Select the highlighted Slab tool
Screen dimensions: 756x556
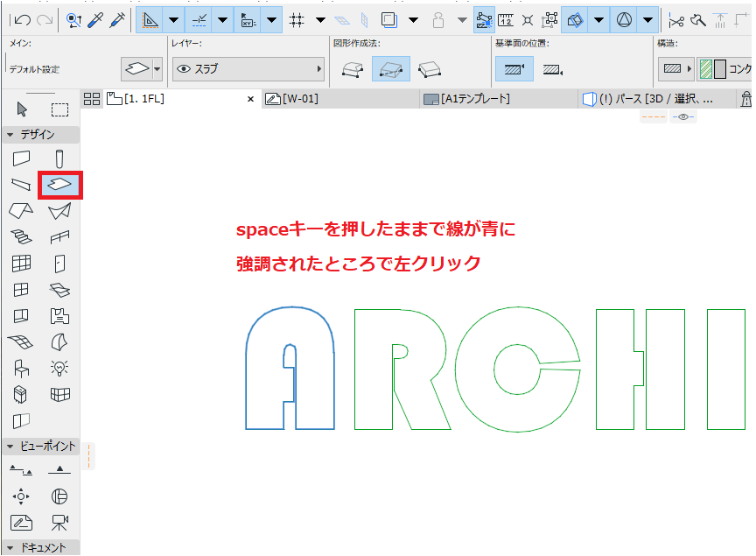pos(60,185)
